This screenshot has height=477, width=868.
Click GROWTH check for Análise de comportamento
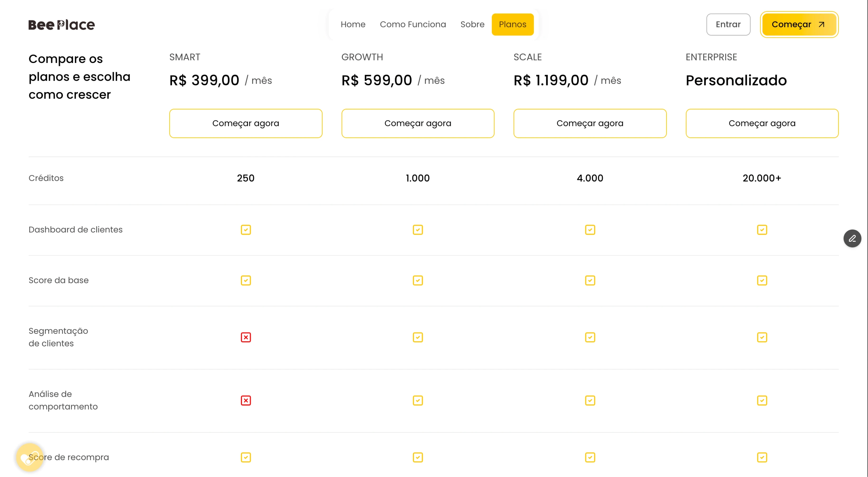[x=418, y=401]
